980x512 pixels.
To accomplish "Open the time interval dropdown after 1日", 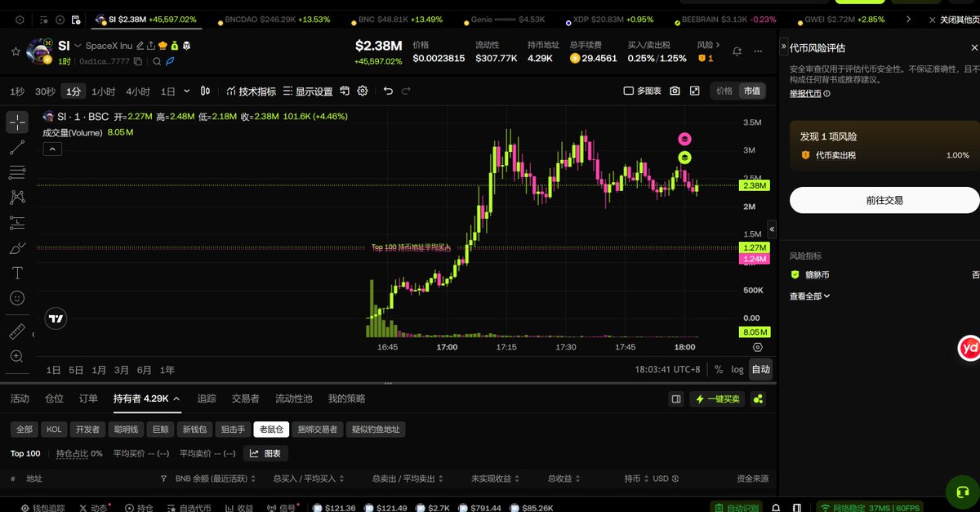I will [187, 91].
